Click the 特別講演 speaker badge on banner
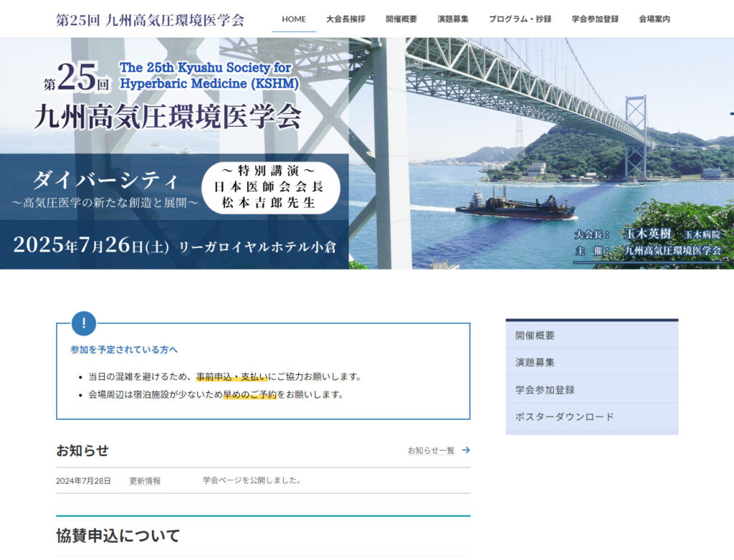This screenshot has width=734, height=560. (268, 187)
